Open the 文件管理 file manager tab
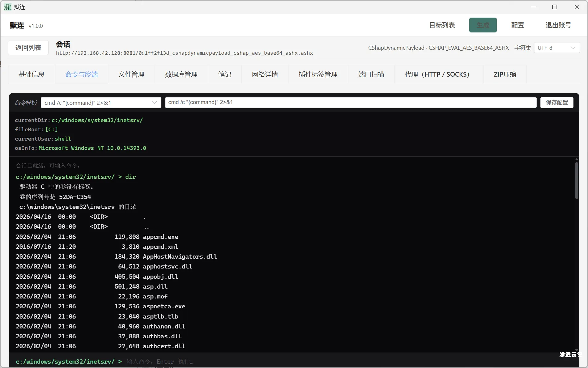This screenshot has width=588, height=368. click(x=131, y=74)
